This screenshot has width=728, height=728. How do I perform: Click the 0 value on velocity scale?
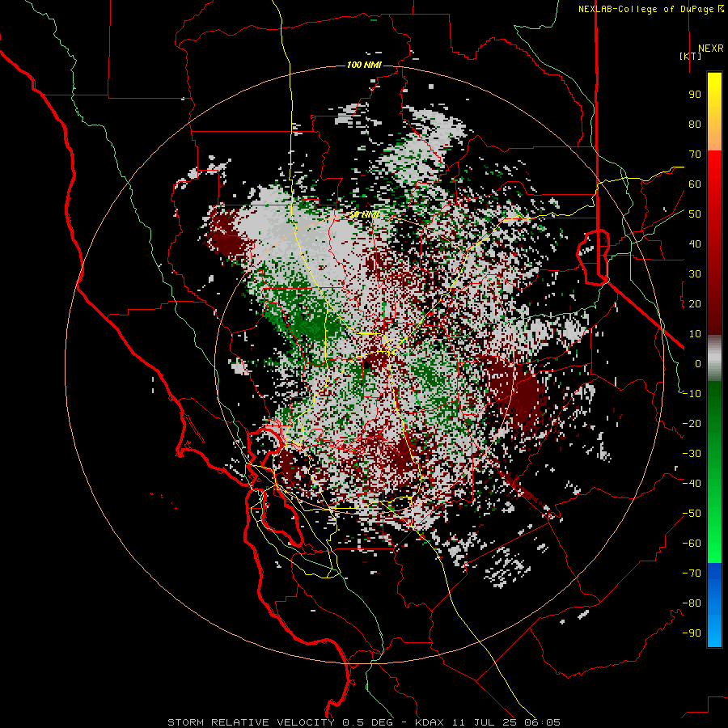coord(698,363)
